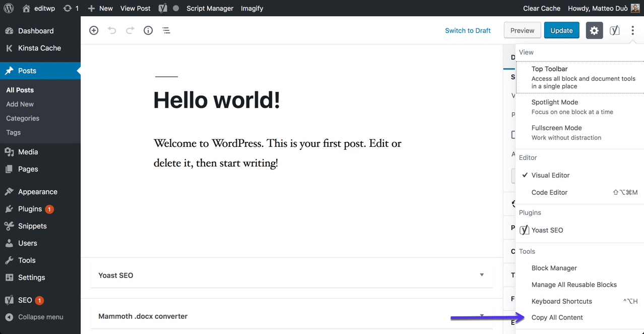This screenshot has width=644, height=334.
Task: Open Script Manager in the admin bar
Action: coord(210,8)
